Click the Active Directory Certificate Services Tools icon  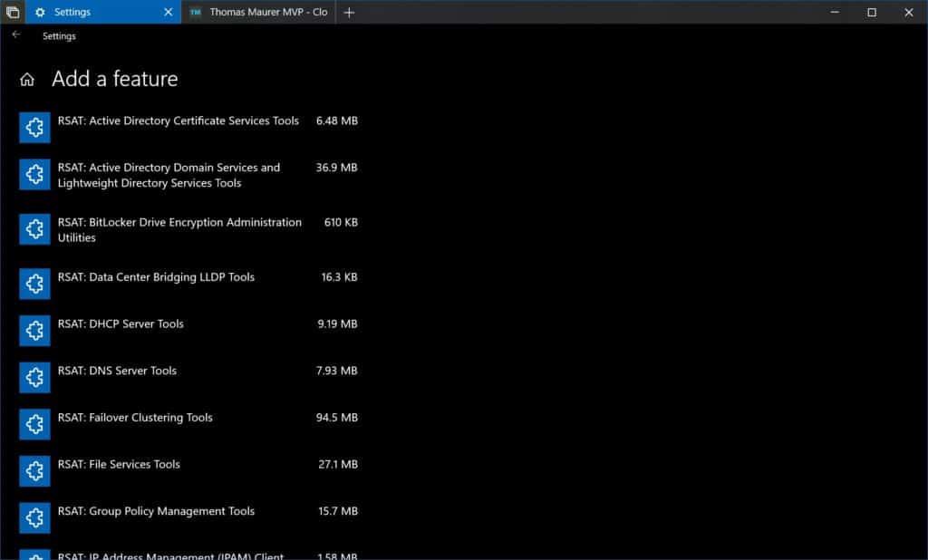click(x=34, y=127)
